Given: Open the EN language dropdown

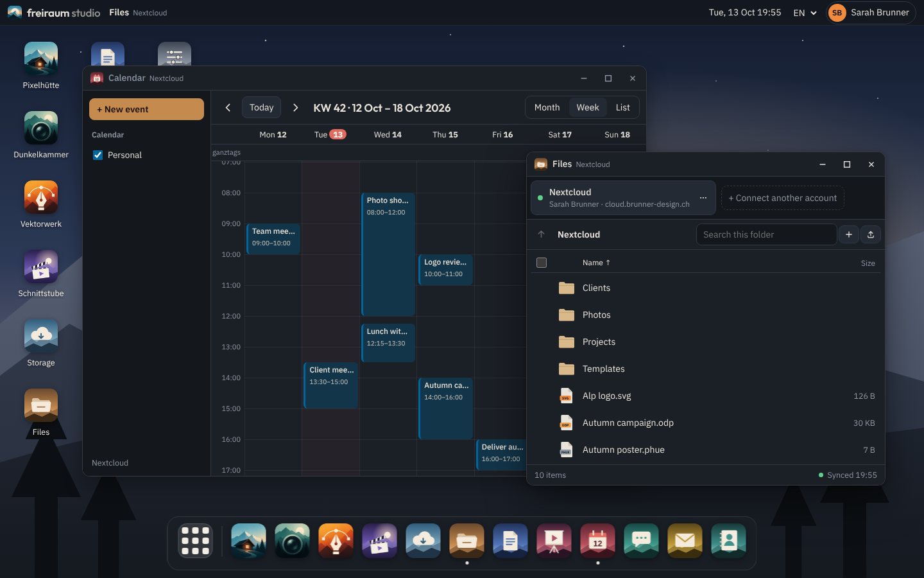Looking at the screenshot, I should point(805,13).
